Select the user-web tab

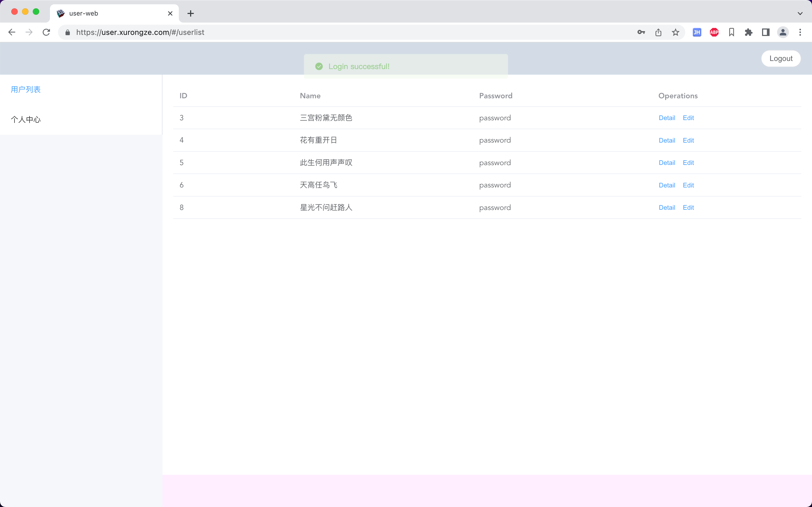click(114, 13)
